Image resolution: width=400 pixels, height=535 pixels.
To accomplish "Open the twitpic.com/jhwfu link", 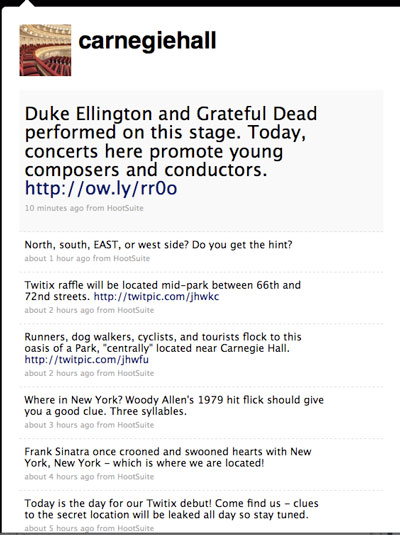I will pos(87,360).
